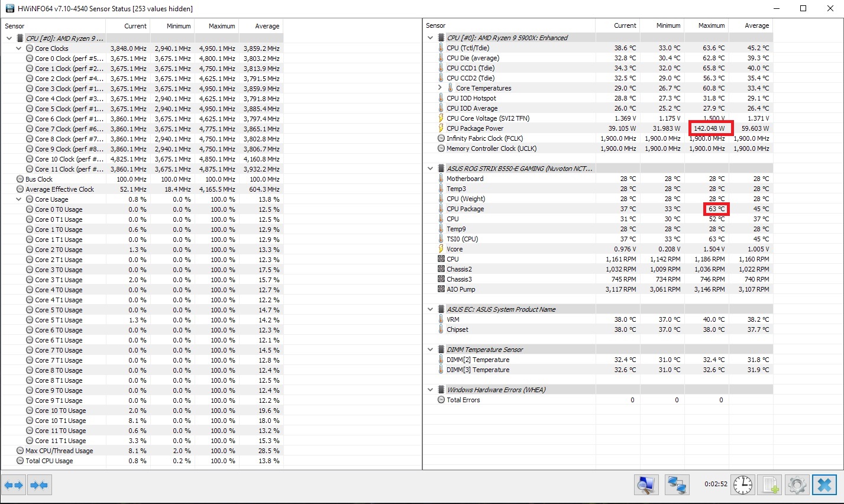Click the lightning icon beside Vcore
The image size is (844, 504).
(441, 249)
